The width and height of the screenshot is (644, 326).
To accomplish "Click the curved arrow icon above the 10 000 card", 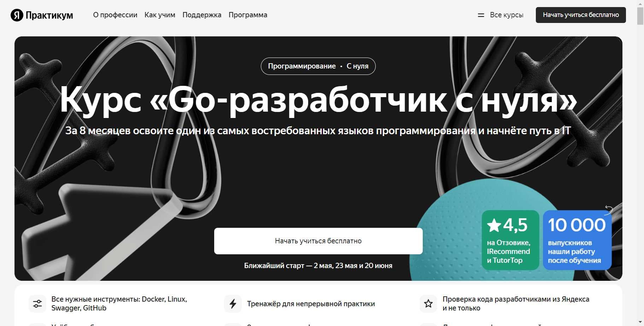I will pyautogui.click(x=609, y=209).
